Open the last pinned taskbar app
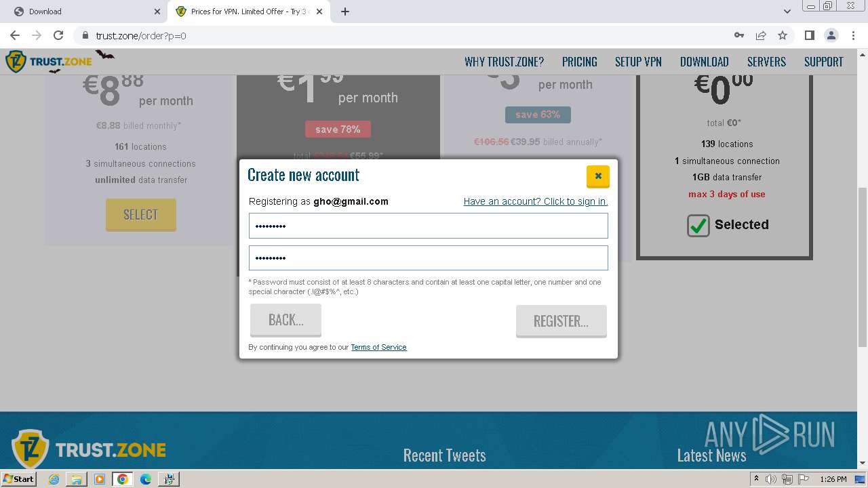This screenshot has width=868, height=488. coord(168,479)
